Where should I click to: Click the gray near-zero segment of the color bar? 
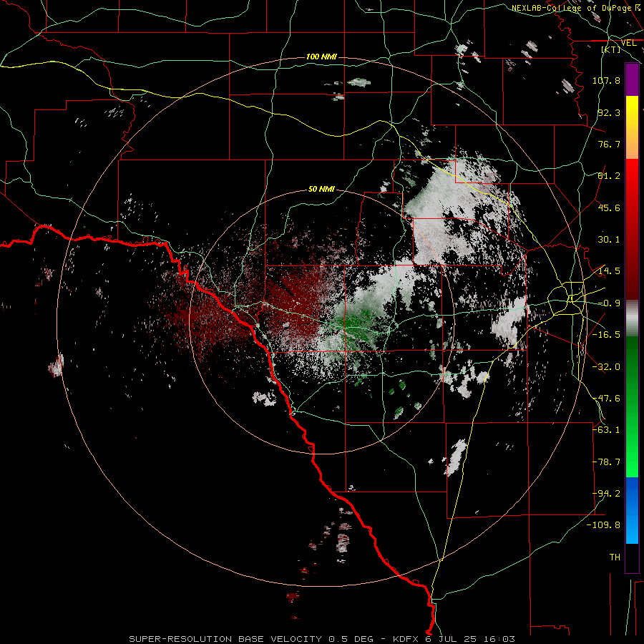click(632, 318)
